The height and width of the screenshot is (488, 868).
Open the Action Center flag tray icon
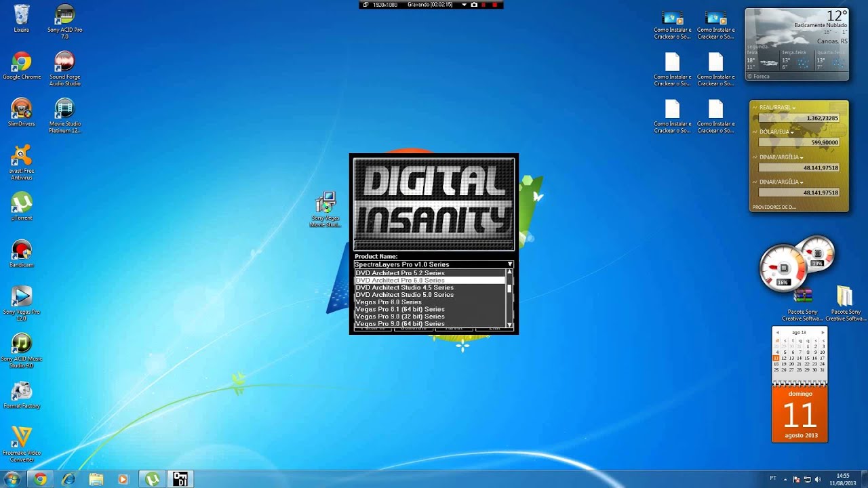click(x=797, y=479)
